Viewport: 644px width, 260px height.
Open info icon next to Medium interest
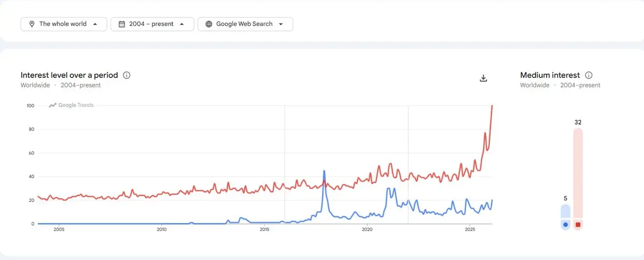[x=589, y=75]
